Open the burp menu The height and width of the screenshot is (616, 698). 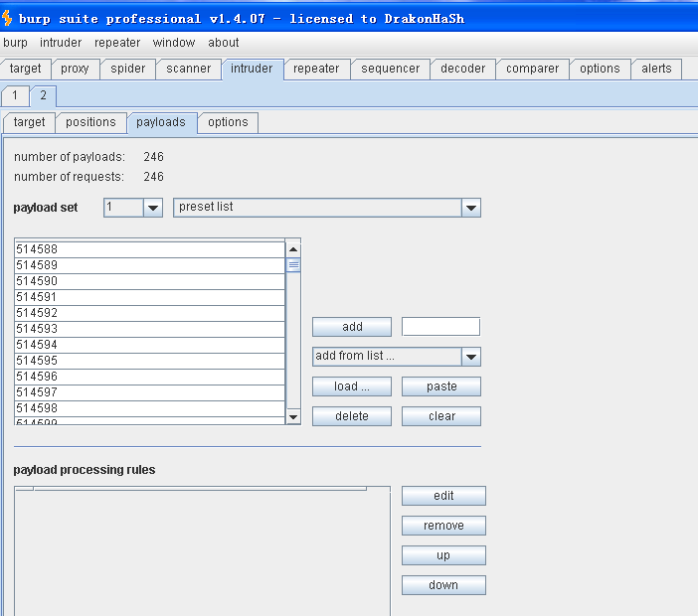[x=15, y=43]
